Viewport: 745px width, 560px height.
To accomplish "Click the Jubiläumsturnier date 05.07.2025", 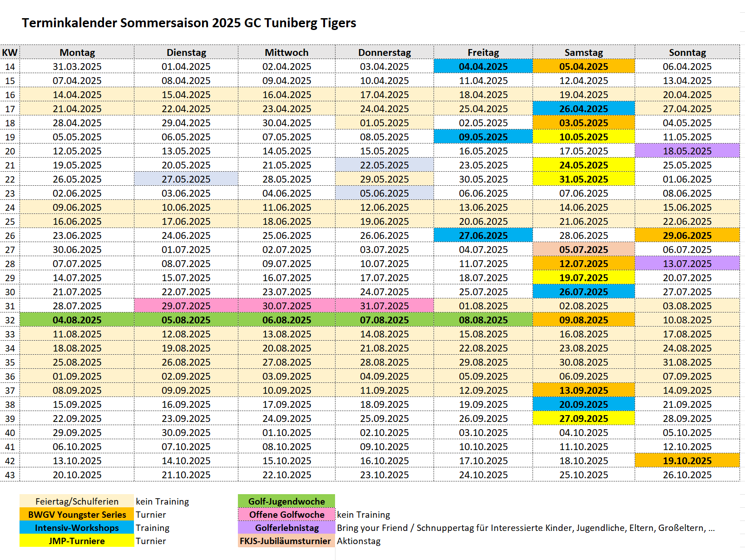I will coord(583,249).
